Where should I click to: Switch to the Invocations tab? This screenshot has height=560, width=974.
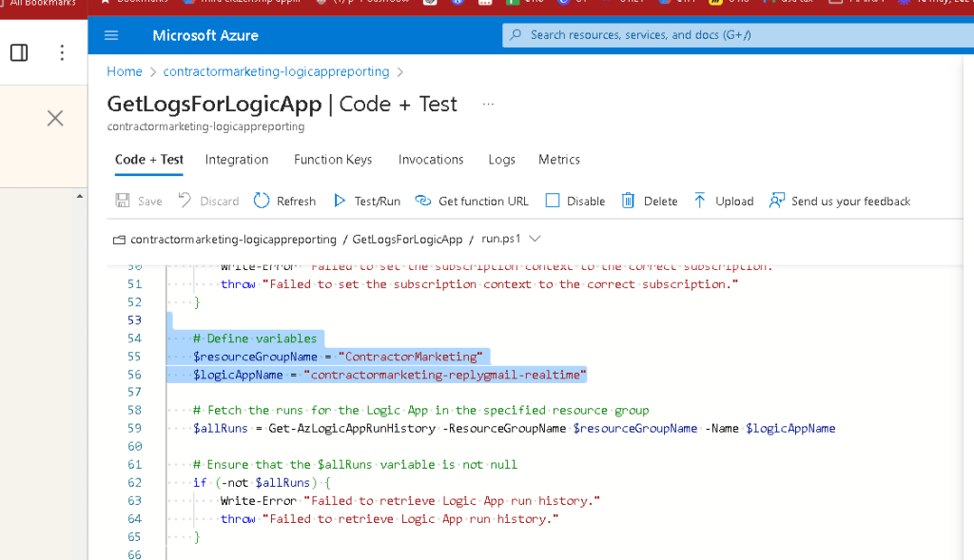pyautogui.click(x=431, y=160)
